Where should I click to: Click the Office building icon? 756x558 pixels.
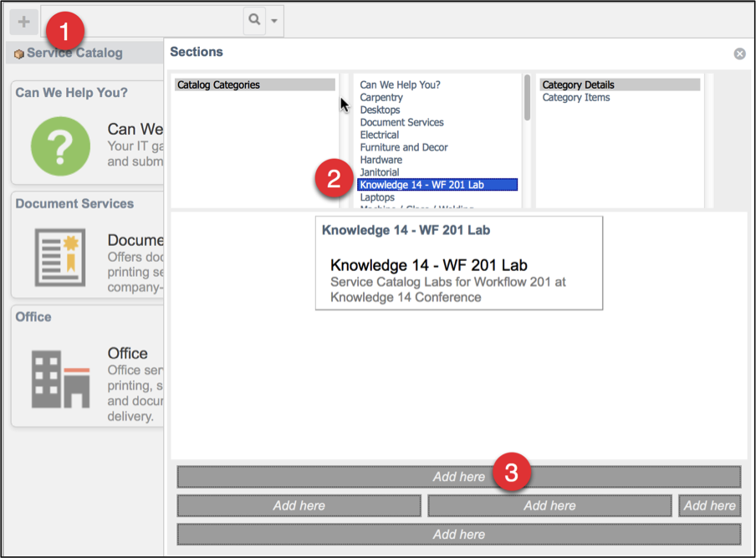61,379
